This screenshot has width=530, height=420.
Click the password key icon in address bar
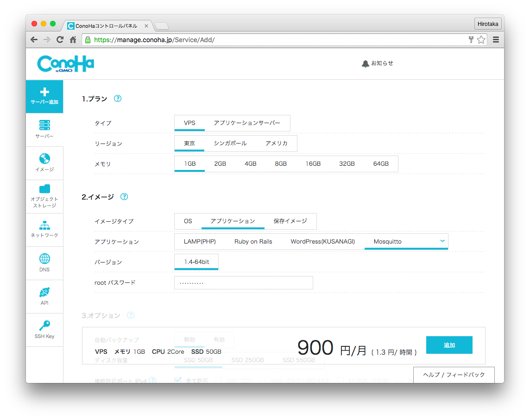(471, 40)
